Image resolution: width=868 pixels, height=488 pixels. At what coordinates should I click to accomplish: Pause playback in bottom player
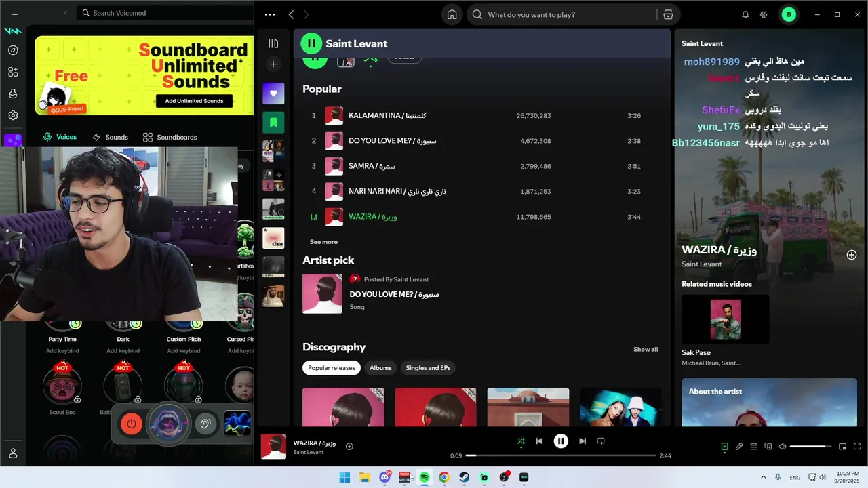pyautogui.click(x=561, y=441)
